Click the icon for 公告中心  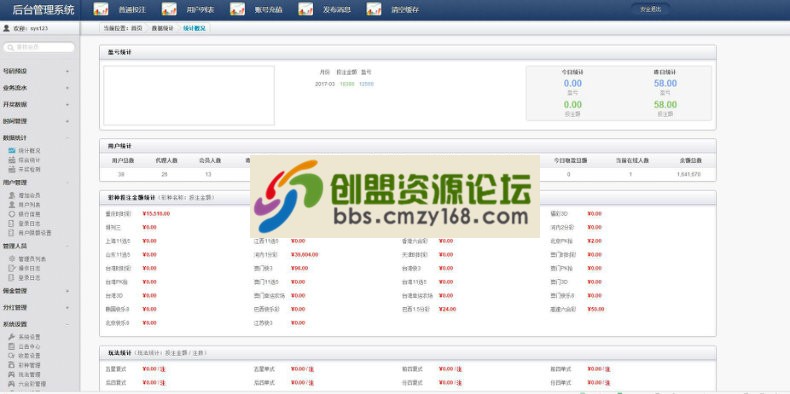pos(12,346)
